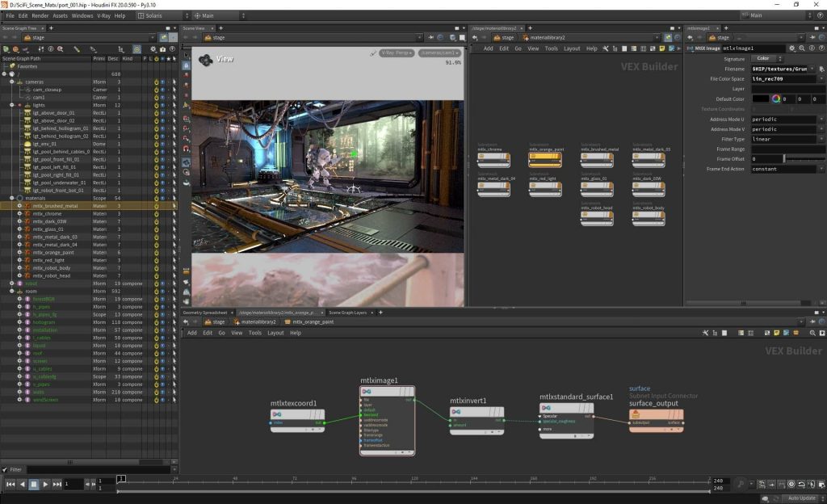The height and width of the screenshot is (504, 827).
Task: Switch to the Scene Graph Layers tab
Action: pyautogui.click(x=349, y=313)
